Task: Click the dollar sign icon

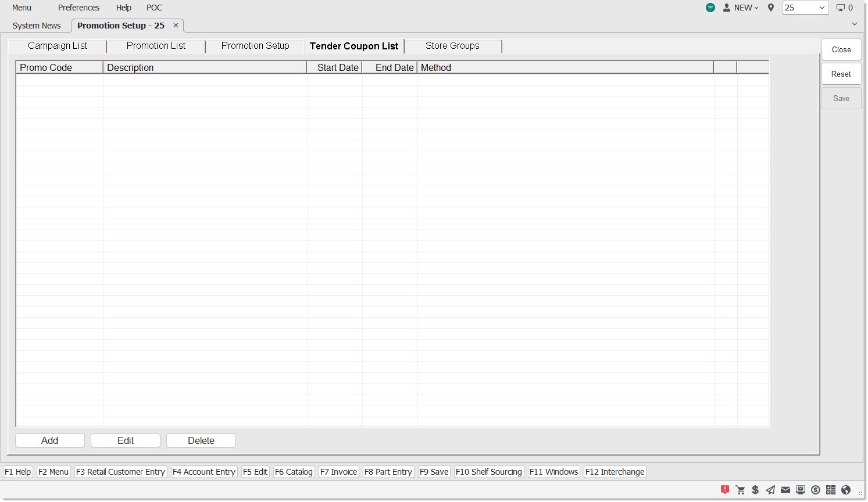Action: [x=755, y=490]
